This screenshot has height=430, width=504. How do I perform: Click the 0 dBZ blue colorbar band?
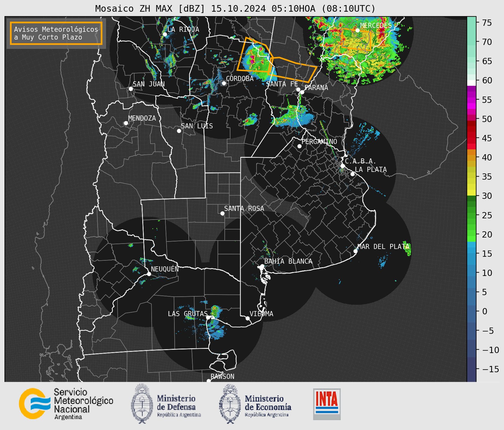pyautogui.click(x=471, y=311)
